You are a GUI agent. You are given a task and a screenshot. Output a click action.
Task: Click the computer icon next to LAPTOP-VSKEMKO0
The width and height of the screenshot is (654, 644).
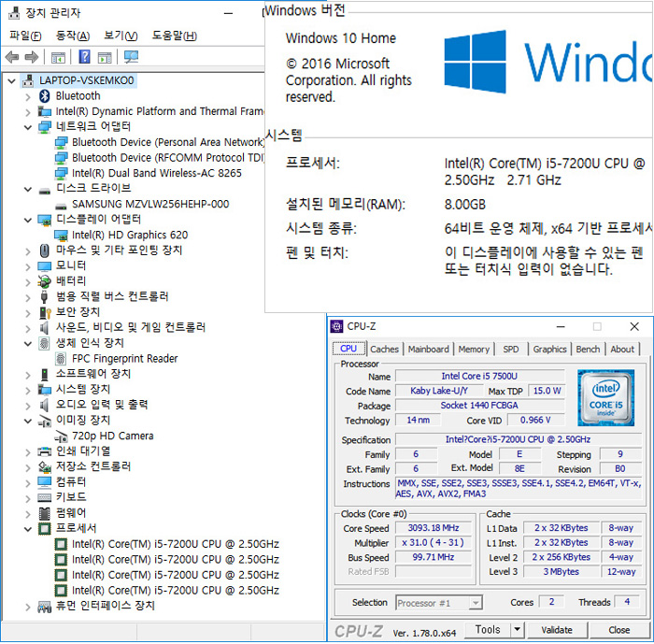point(28,80)
